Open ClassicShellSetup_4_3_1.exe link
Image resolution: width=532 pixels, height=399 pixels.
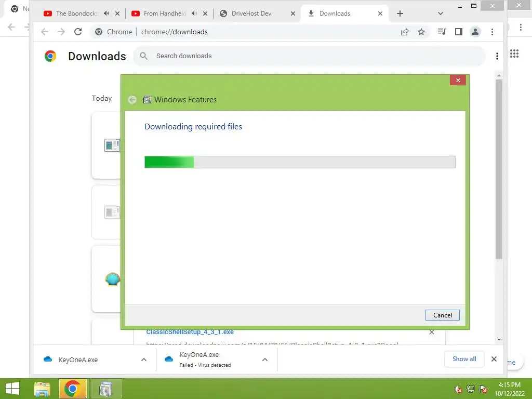pyautogui.click(x=190, y=332)
